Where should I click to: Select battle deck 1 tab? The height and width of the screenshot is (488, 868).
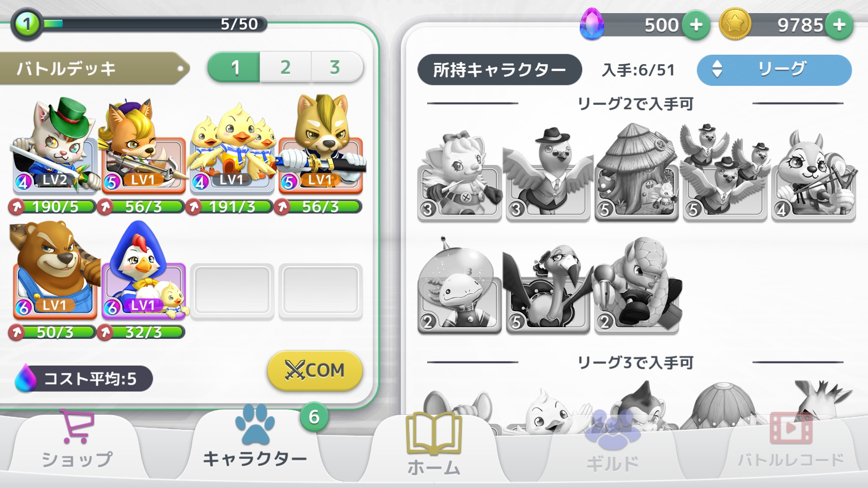pos(234,67)
